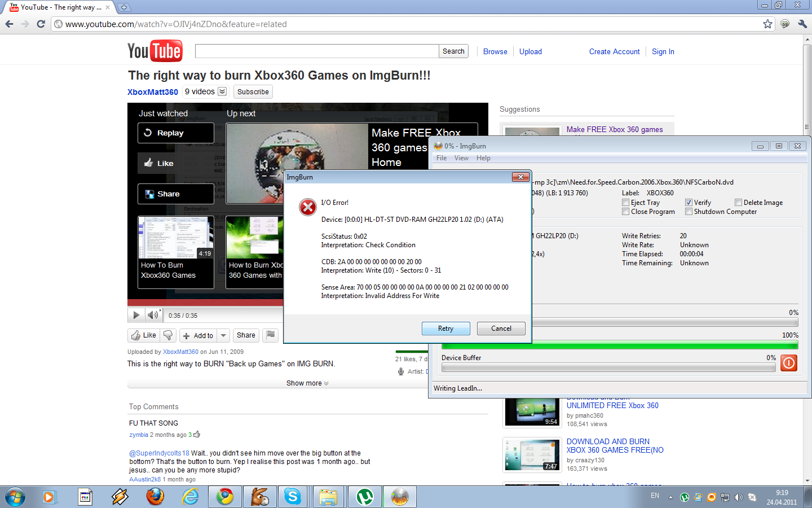
Task: Open Windows Explorer folder from the taskbar
Action: (328, 497)
